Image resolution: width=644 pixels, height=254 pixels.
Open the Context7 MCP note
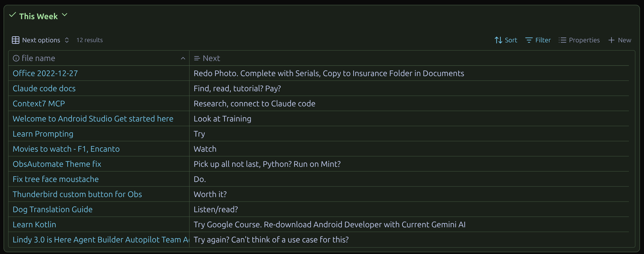pyautogui.click(x=39, y=104)
